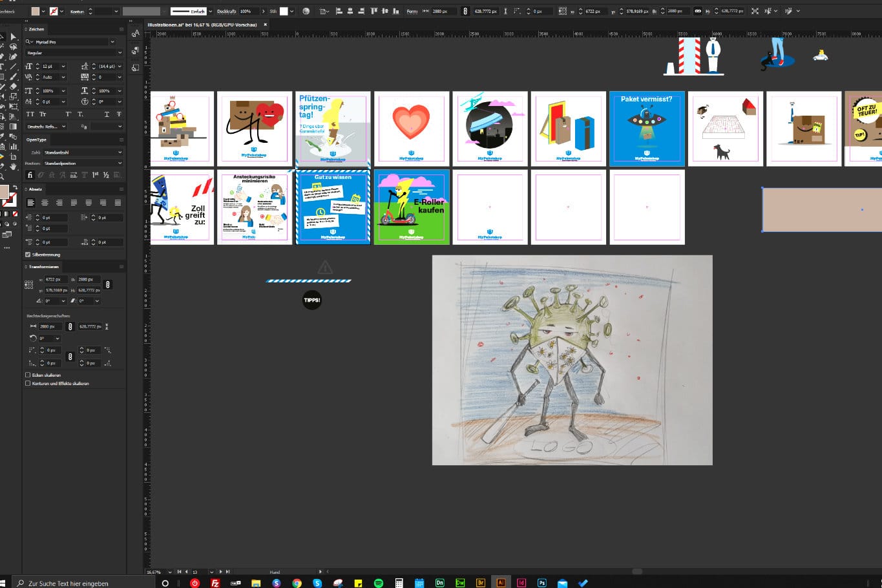The height and width of the screenshot is (588, 882).
Task: Expand the Regular font style dropdown
Action: [119, 53]
